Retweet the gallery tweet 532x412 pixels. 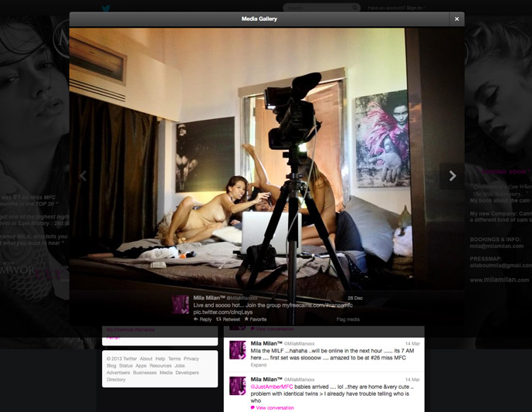click(x=229, y=319)
